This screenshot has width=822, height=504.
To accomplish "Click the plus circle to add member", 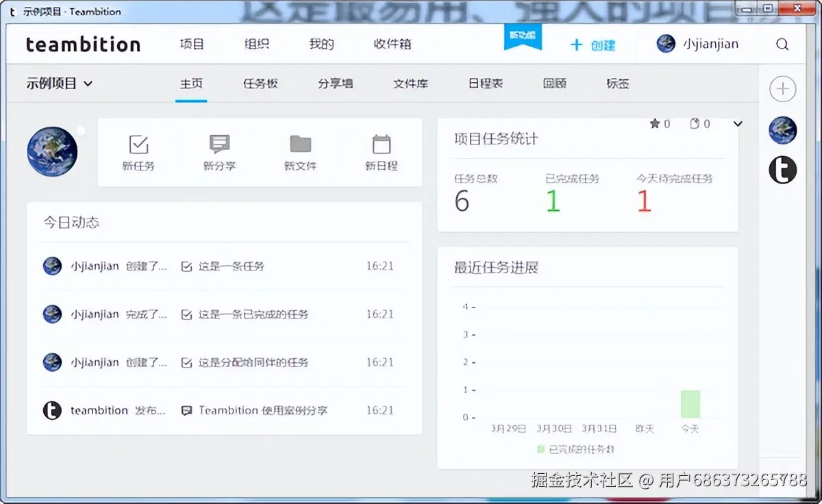I will click(x=782, y=89).
